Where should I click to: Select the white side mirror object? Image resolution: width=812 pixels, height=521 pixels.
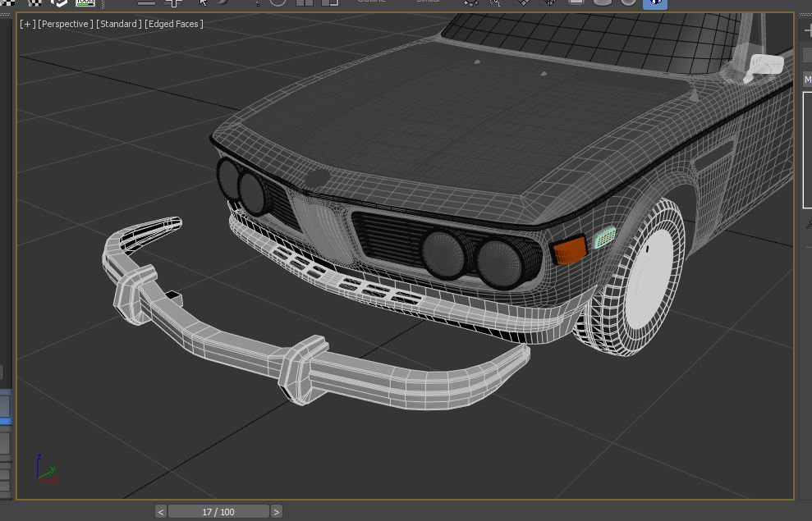point(764,67)
